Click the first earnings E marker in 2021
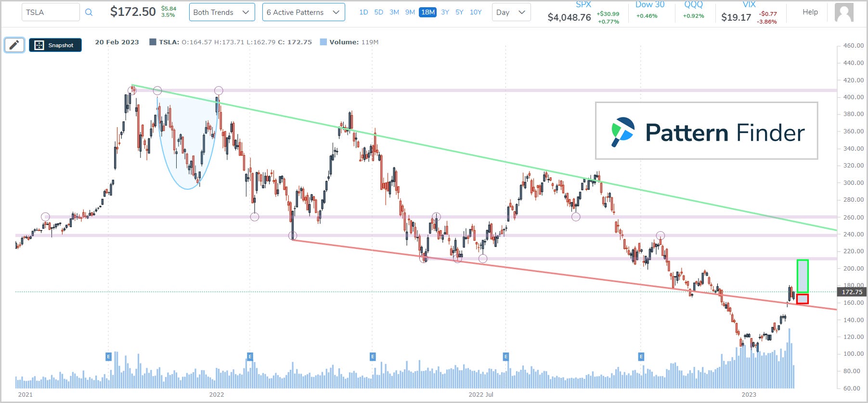This screenshot has height=403, width=868. click(x=108, y=357)
